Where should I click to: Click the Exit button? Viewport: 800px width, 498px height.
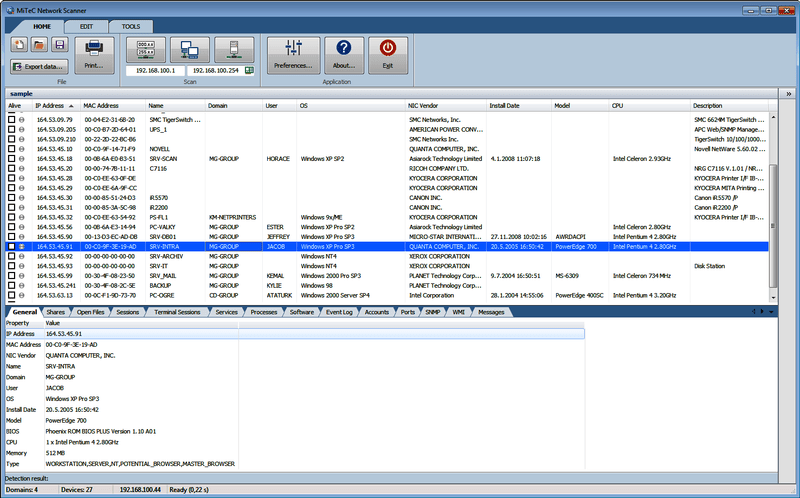tap(388, 56)
